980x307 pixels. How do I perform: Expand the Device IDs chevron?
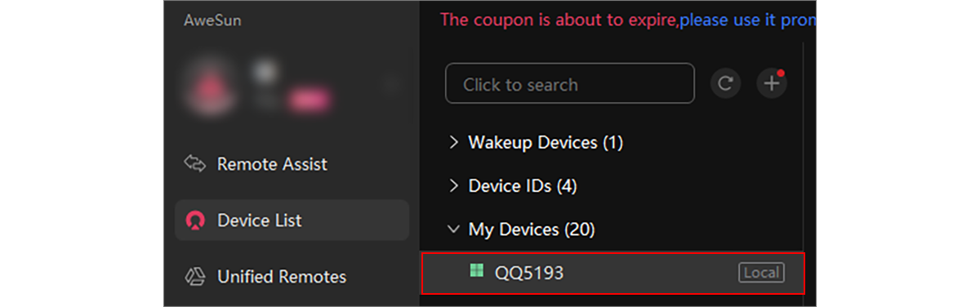coord(454,186)
